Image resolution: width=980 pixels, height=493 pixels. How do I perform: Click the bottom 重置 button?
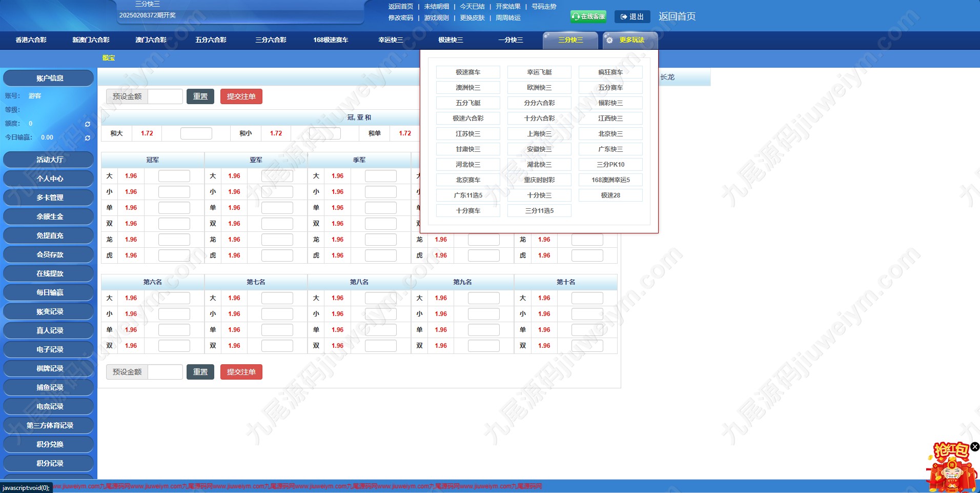tap(200, 372)
